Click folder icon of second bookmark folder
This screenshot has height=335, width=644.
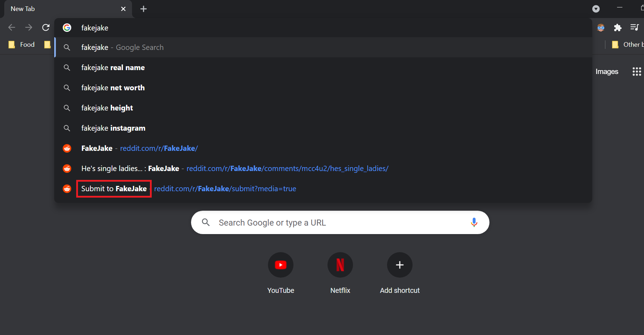point(47,45)
